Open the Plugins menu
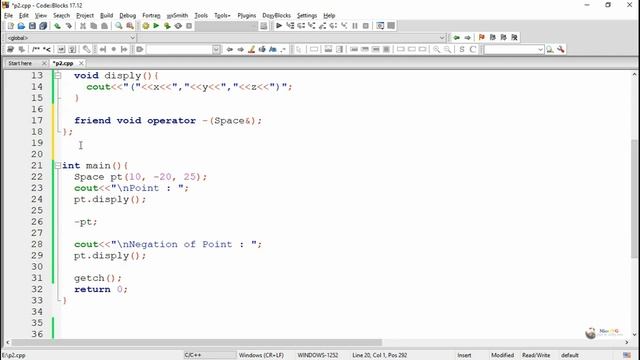This screenshot has width=640, height=360. 247,16
